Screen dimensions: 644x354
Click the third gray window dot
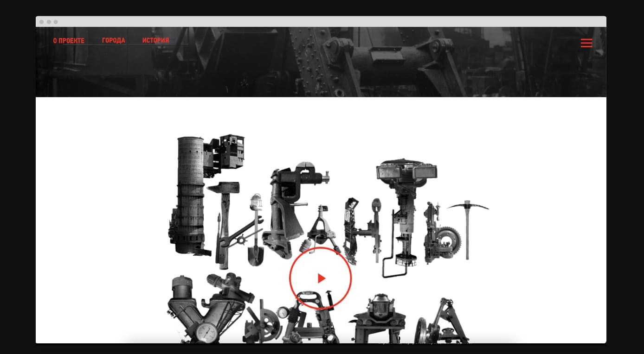click(56, 22)
